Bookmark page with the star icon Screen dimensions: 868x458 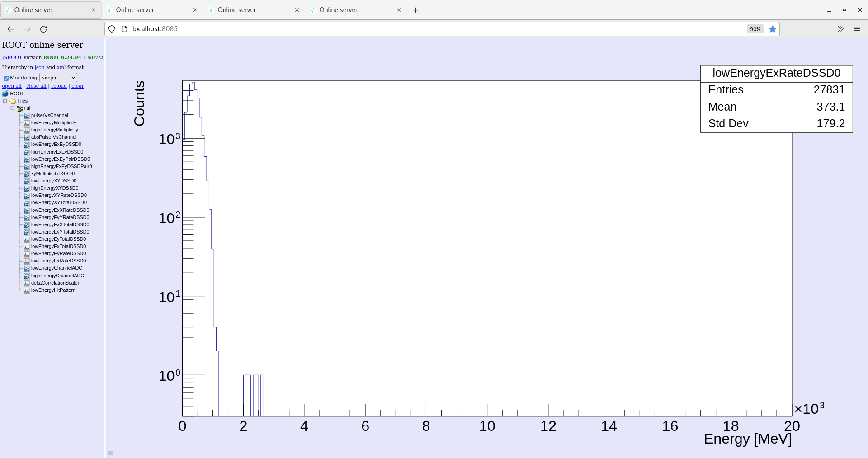[773, 29]
